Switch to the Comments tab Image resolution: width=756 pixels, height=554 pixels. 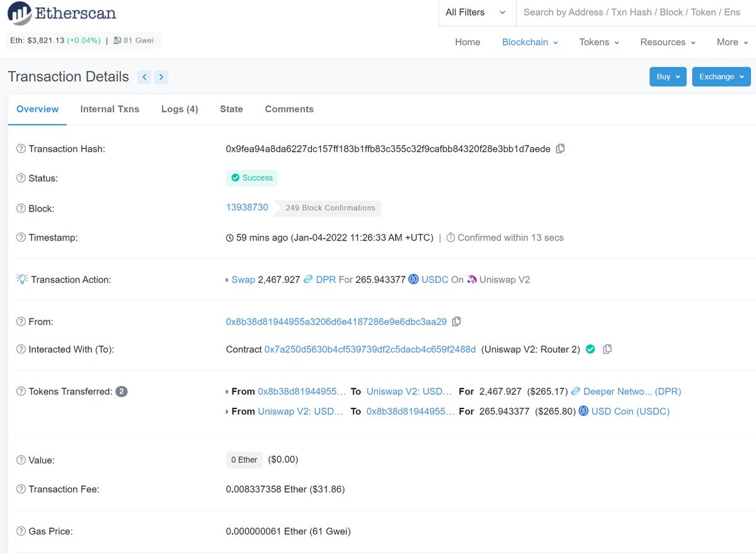tap(289, 109)
